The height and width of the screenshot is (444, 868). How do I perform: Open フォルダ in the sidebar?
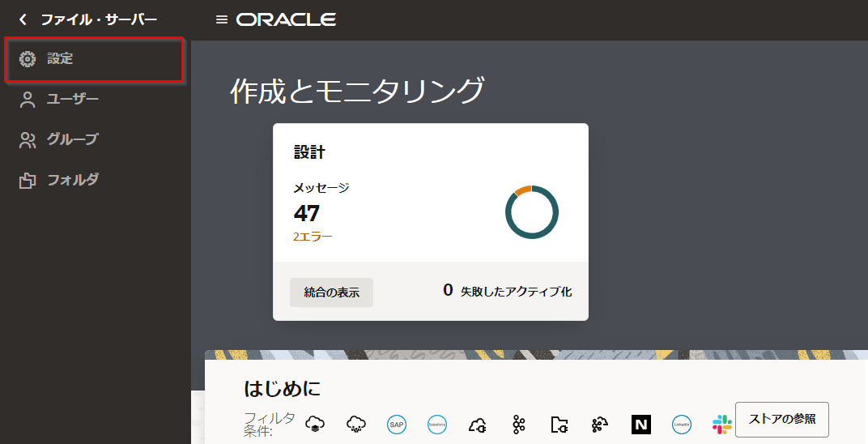click(72, 180)
